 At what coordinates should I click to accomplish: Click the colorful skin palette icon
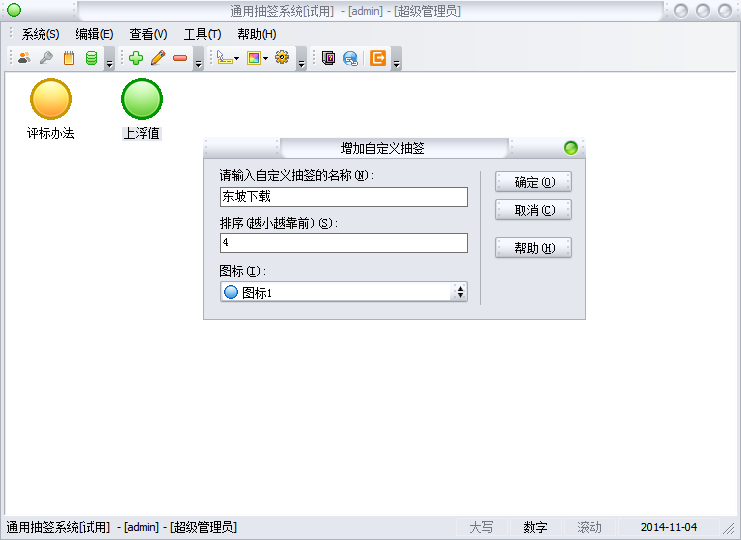pos(254,58)
